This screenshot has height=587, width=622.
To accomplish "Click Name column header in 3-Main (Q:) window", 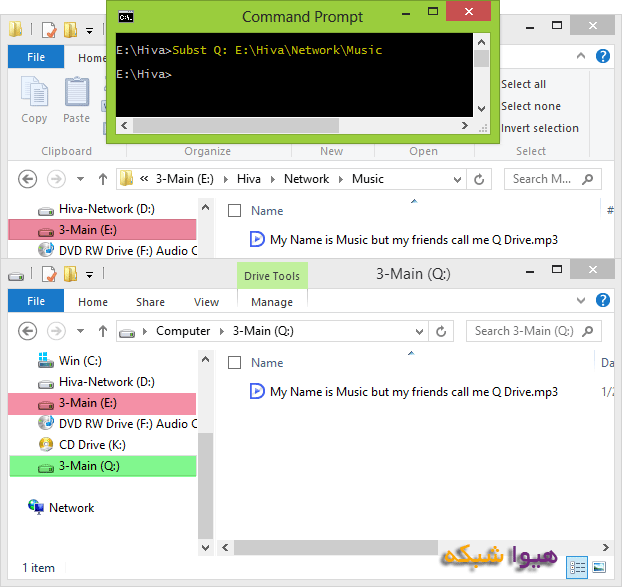I will (267, 363).
